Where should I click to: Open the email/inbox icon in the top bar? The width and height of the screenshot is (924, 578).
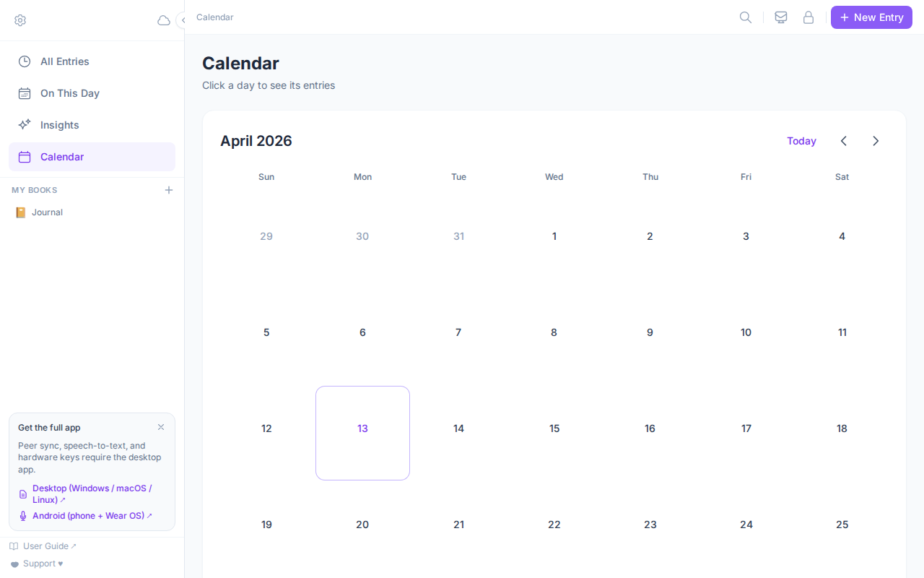tap(780, 17)
